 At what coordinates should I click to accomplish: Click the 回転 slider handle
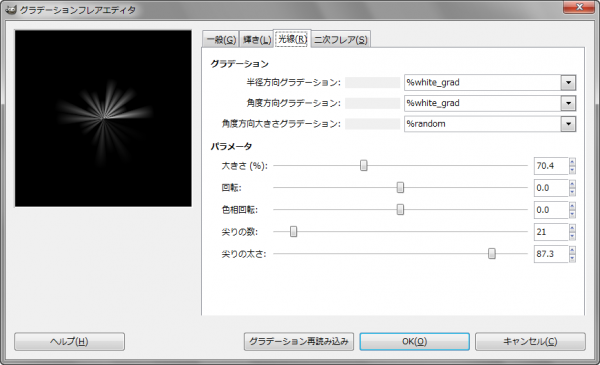pyautogui.click(x=400, y=187)
